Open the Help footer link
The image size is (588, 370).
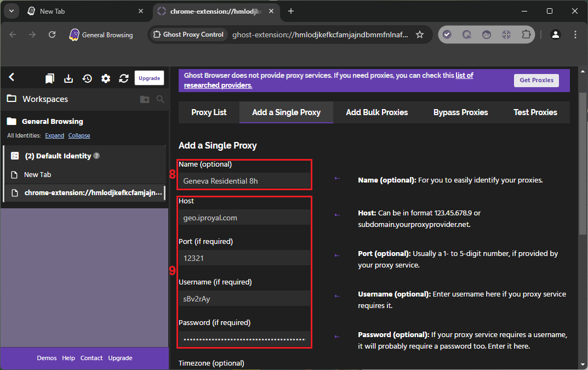68,358
